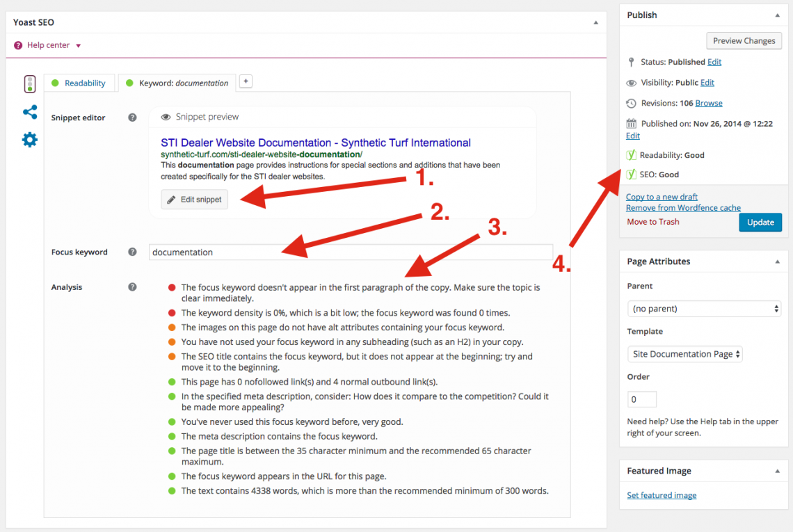Collapse the Publish panel

pyautogui.click(x=777, y=16)
